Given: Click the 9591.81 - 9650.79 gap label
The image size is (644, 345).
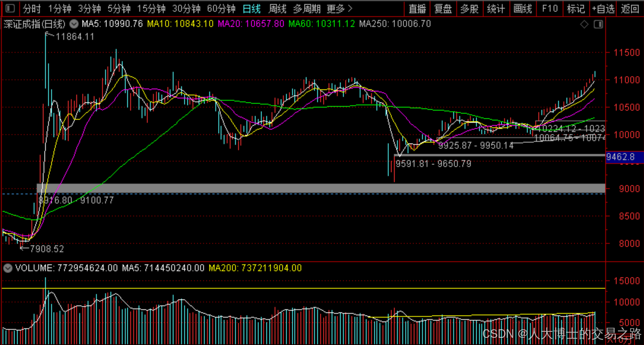Looking at the screenshot, I should click(433, 163).
